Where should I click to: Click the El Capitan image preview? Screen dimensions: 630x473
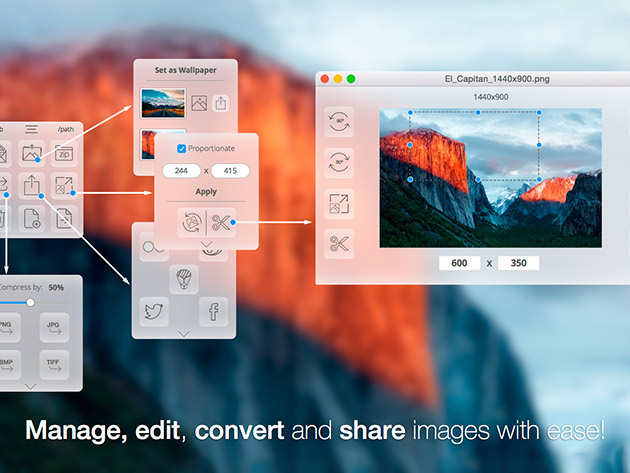491,178
